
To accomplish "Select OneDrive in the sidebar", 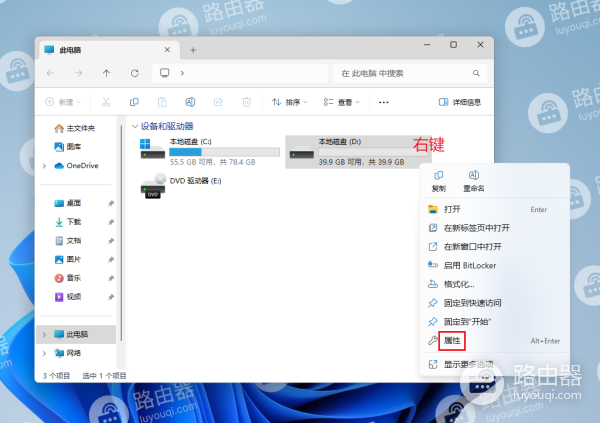I will [x=76, y=165].
